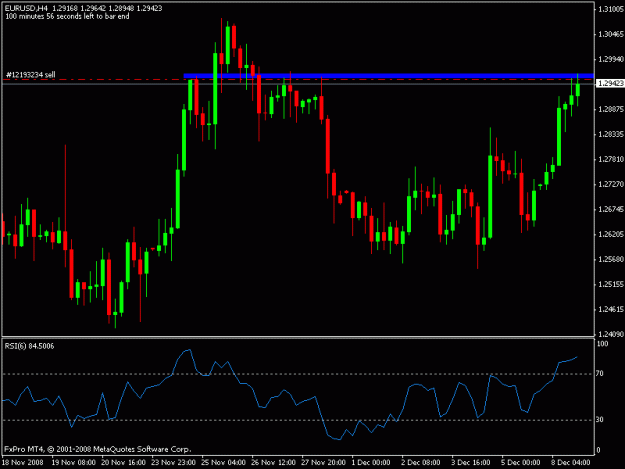
Task: Click price scale value 1.30465
Action: coord(611,34)
